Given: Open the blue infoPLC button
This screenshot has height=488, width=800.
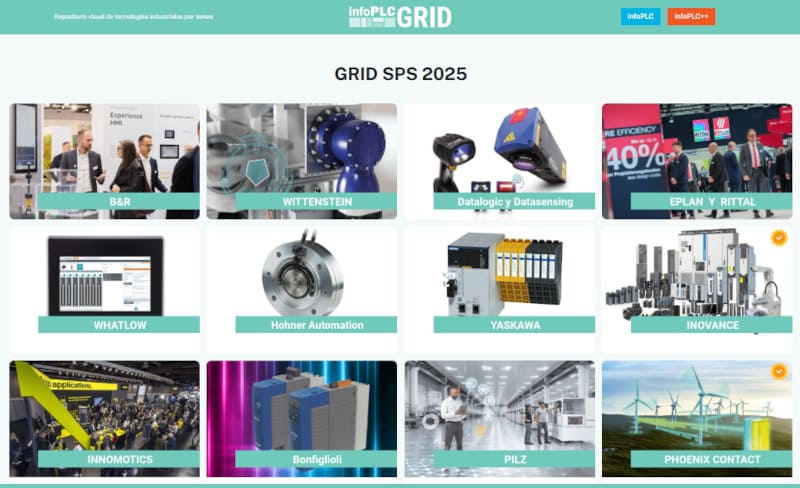Looking at the screenshot, I should 640,16.
